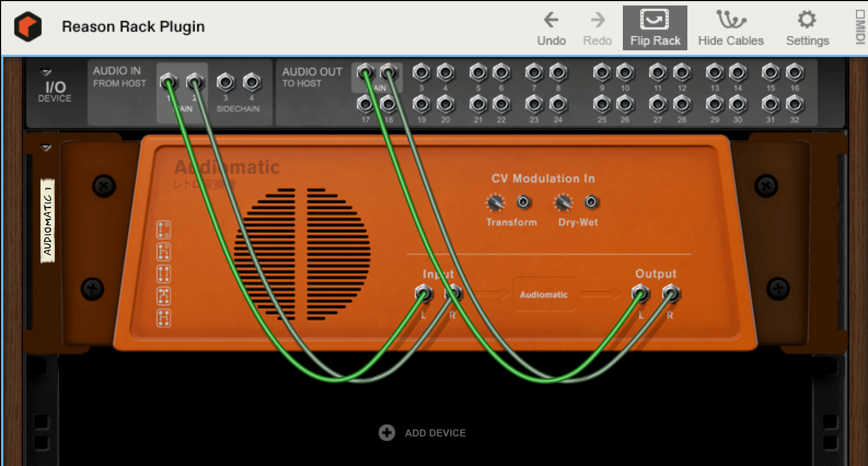868x466 pixels.
Task: Open the Settings gear
Action: pos(807,28)
